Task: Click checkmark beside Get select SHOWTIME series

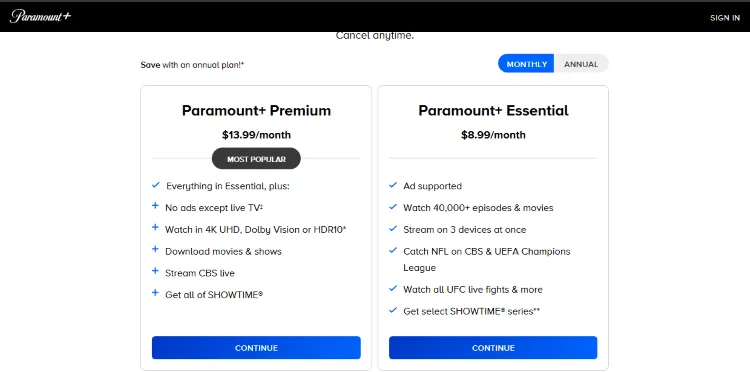Action: pos(393,310)
